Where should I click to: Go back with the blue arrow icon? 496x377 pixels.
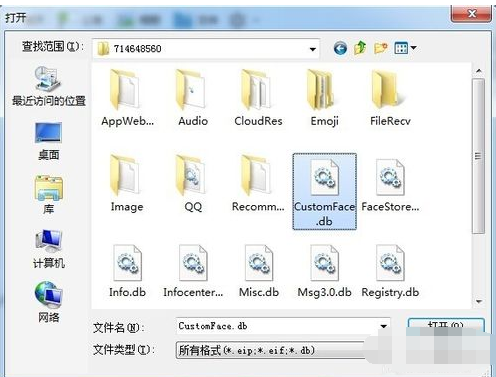pyautogui.click(x=340, y=49)
